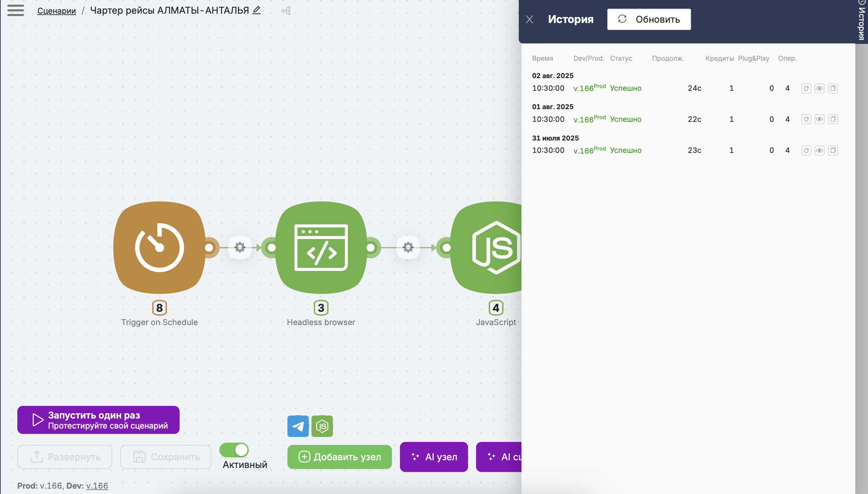Add a Telegram node from the shortcut icons
The height and width of the screenshot is (494, 868).
(x=298, y=426)
